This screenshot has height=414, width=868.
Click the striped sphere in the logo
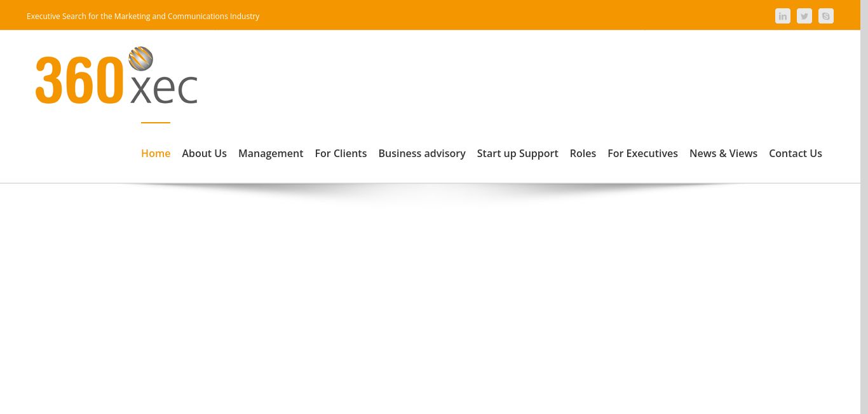[x=140, y=59]
